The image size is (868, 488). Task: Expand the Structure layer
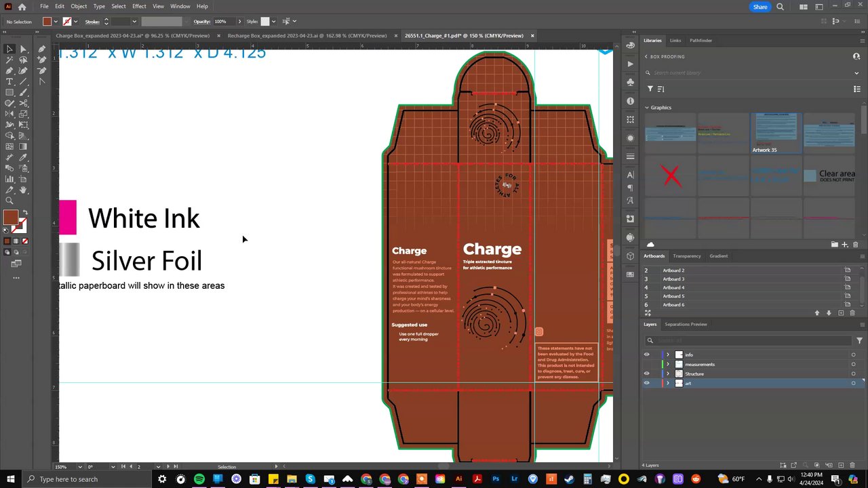coord(667,373)
